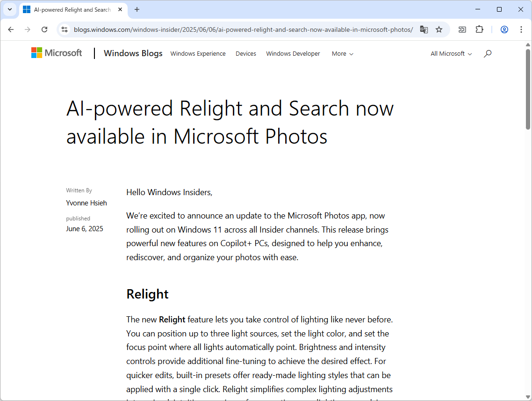Image resolution: width=532 pixels, height=401 pixels.
Task: Open the media controls icon
Action: click(462, 29)
